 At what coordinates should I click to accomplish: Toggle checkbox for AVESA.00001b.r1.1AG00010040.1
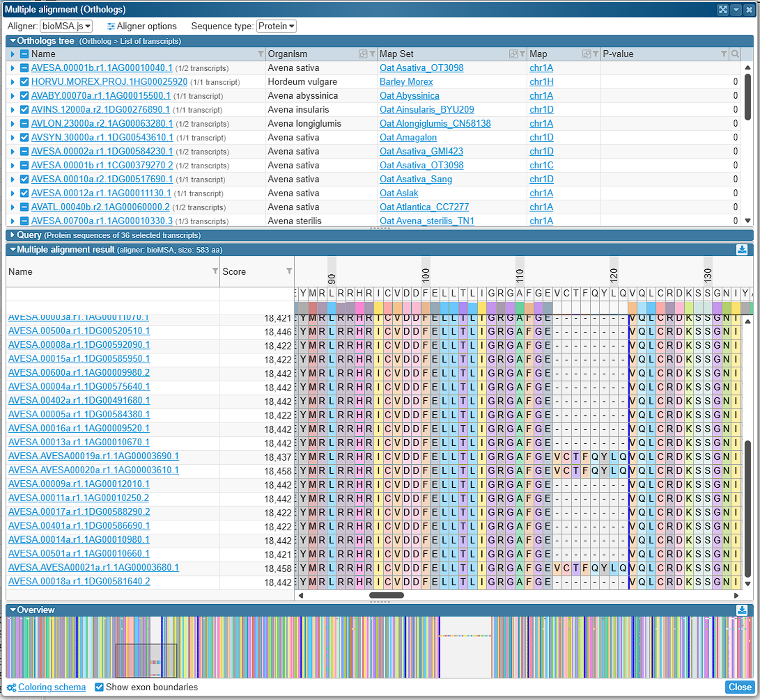point(25,68)
